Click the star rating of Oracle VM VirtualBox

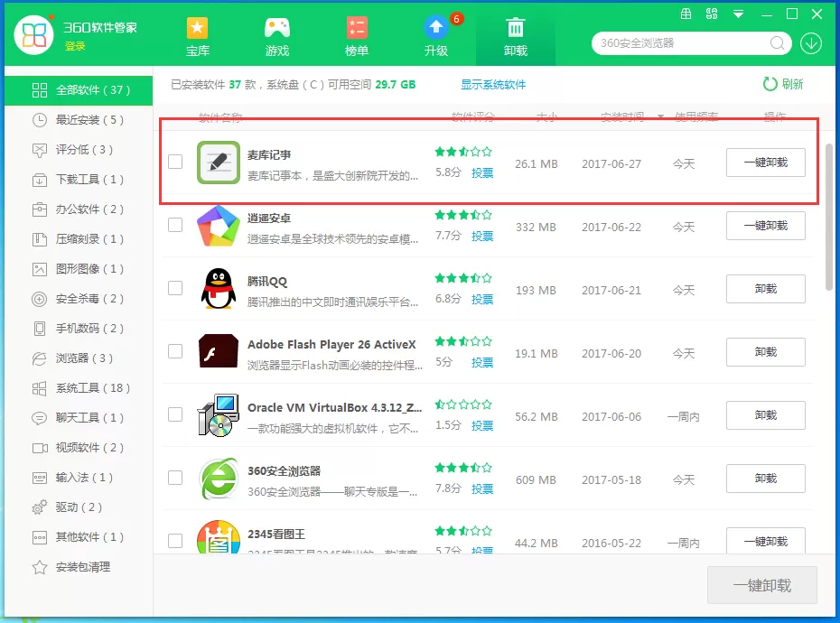(463, 404)
